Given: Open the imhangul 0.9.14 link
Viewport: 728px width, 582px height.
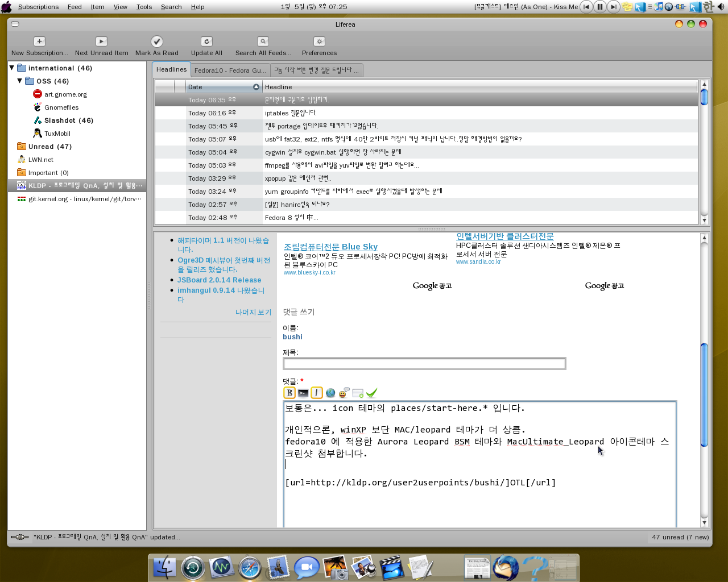Looking at the screenshot, I should click(x=221, y=294).
